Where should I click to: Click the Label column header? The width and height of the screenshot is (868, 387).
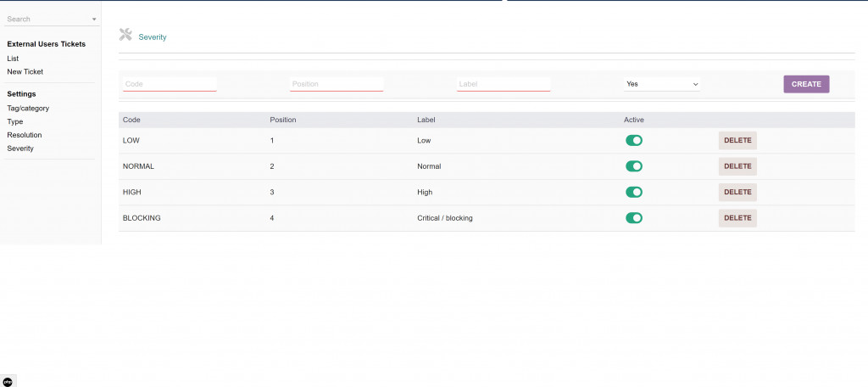coord(426,120)
